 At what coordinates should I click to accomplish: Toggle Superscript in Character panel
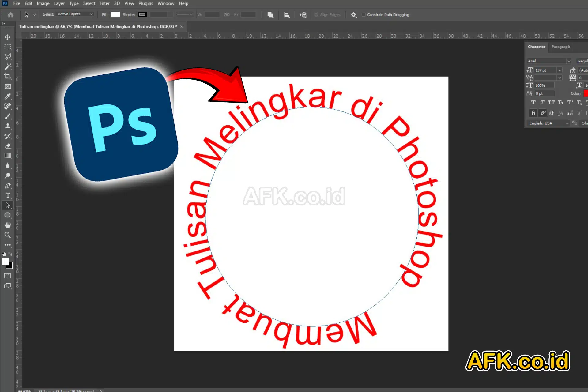[x=570, y=103]
